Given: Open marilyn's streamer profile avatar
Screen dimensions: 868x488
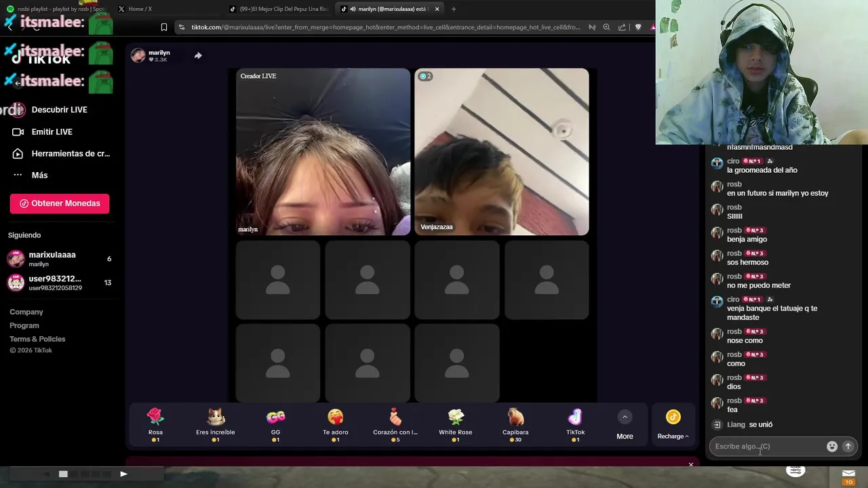Looking at the screenshot, I should [x=138, y=56].
